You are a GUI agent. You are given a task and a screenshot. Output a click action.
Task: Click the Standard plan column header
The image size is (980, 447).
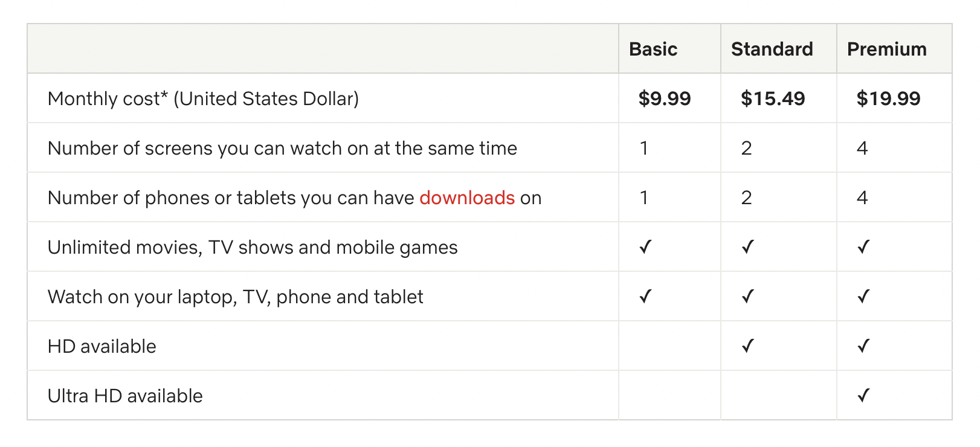pos(772,50)
